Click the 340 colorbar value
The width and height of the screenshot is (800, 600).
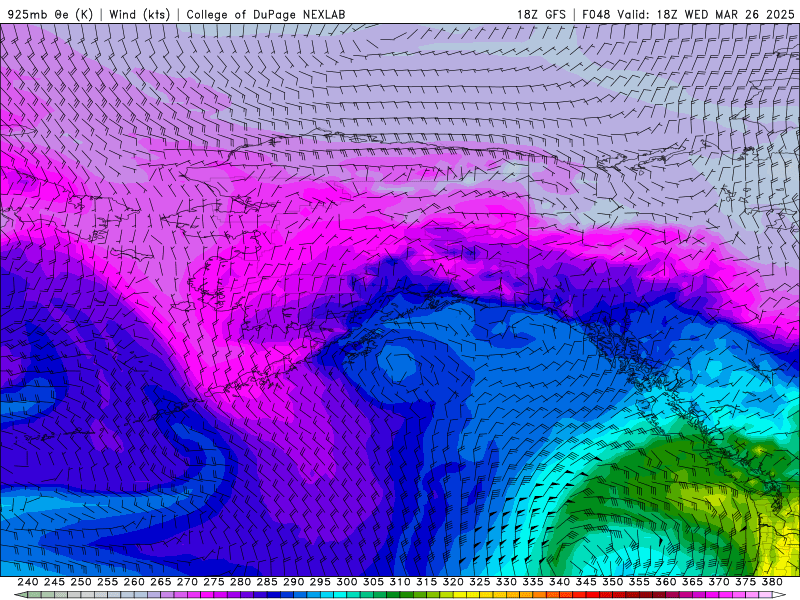[559, 582]
